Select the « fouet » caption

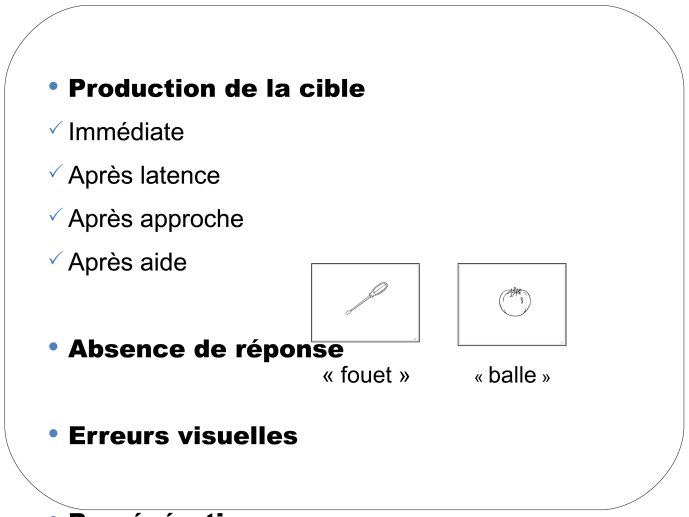coord(366,375)
